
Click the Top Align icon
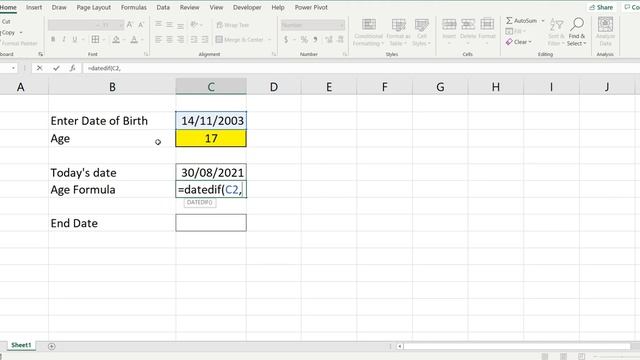coord(158,24)
